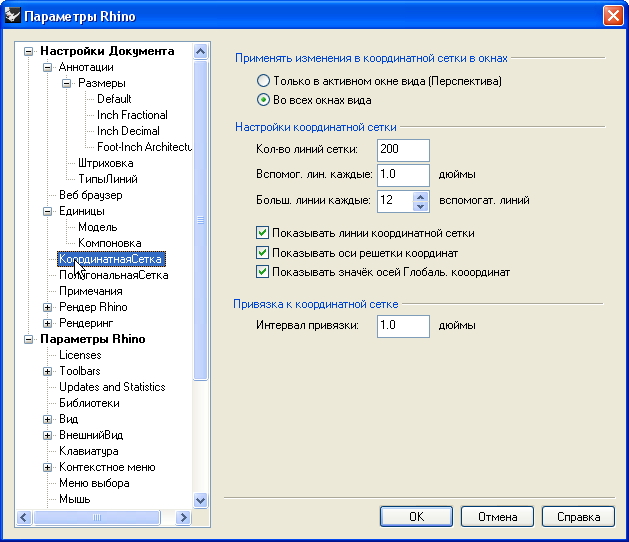Select Компоновка under Единицы
Viewport: 629px width, 542px height.
point(110,243)
